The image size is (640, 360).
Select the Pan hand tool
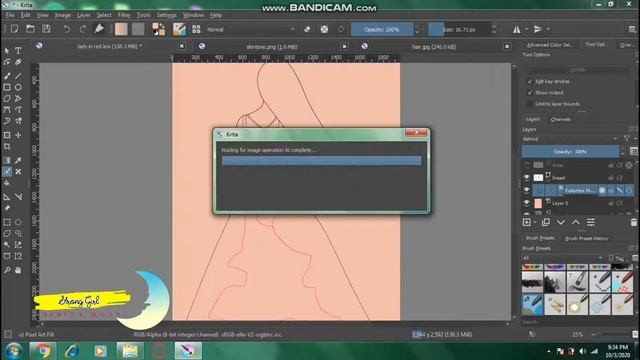point(18,270)
